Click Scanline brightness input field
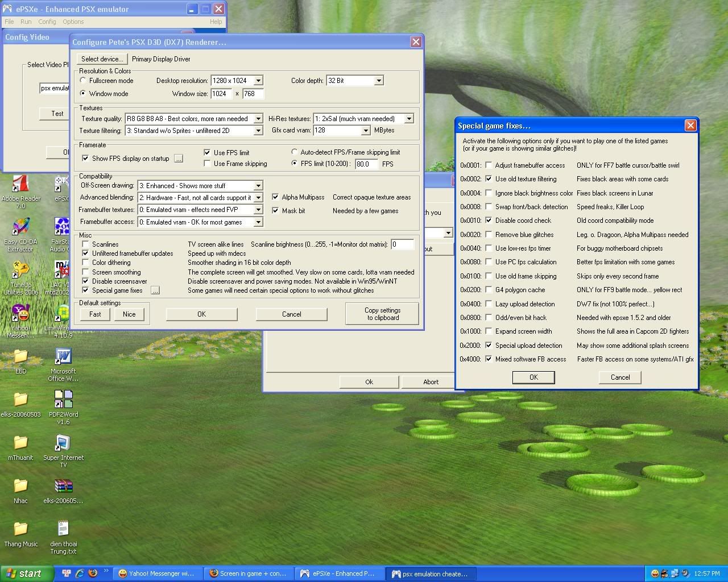The width and height of the screenshot is (728, 582). click(402, 244)
